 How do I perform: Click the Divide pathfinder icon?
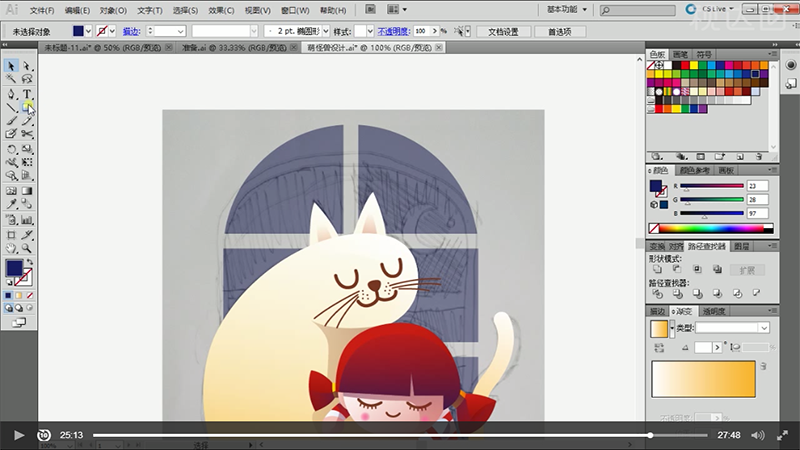coord(657,293)
